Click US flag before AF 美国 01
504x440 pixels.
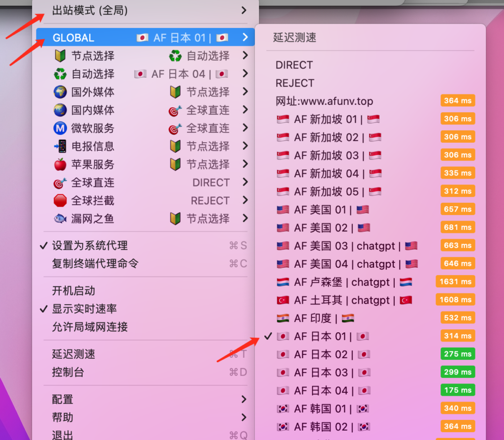coord(283,210)
